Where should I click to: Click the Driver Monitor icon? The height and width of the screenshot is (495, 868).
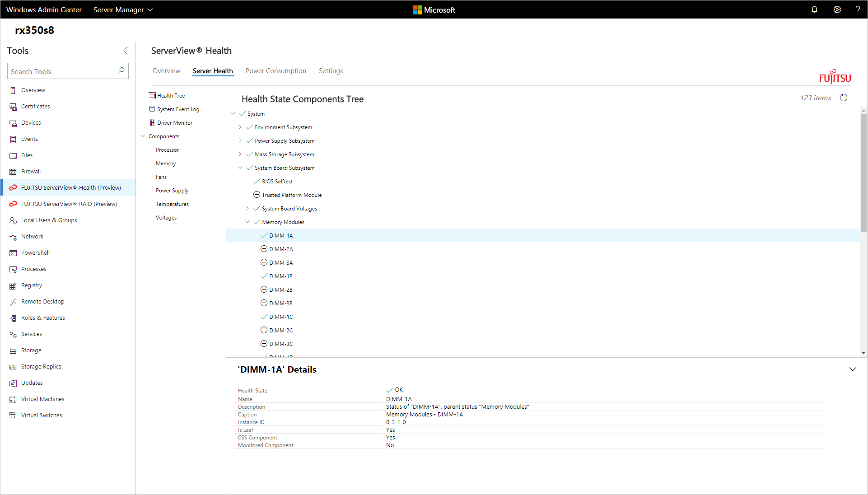pos(152,122)
